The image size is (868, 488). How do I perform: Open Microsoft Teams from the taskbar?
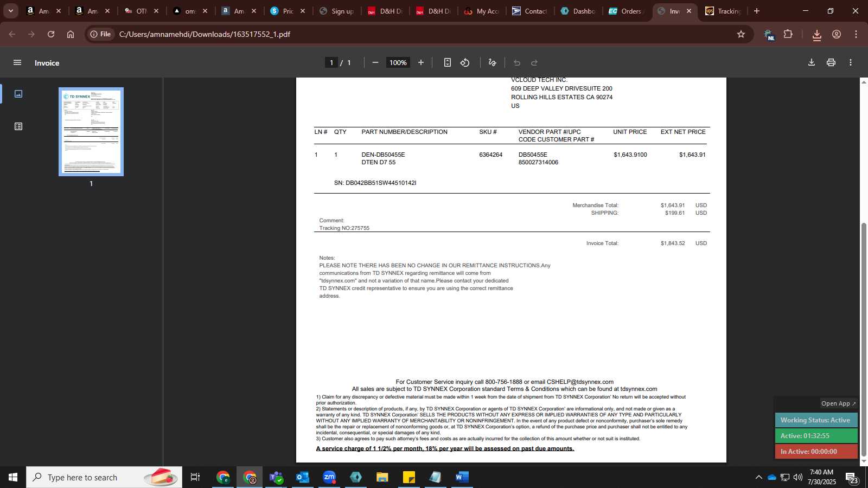(x=276, y=477)
